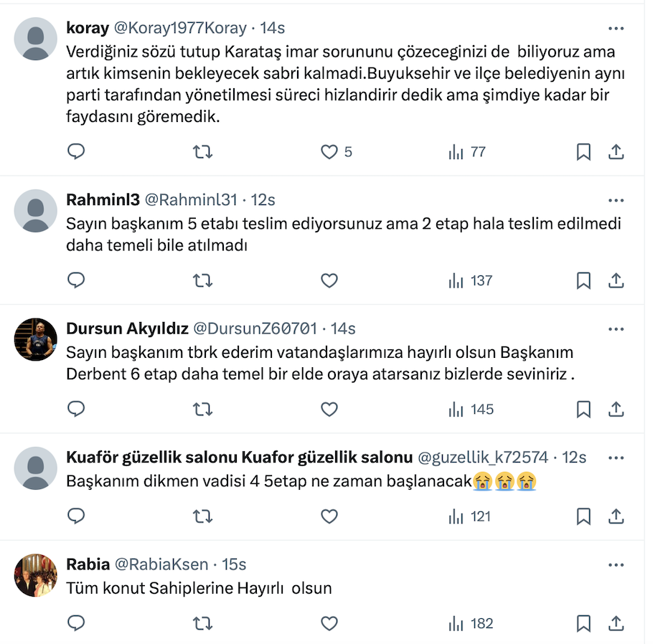Reply to Dursun Akyıldız's tweet
This screenshot has height=644, width=653.
tap(76, 409)
